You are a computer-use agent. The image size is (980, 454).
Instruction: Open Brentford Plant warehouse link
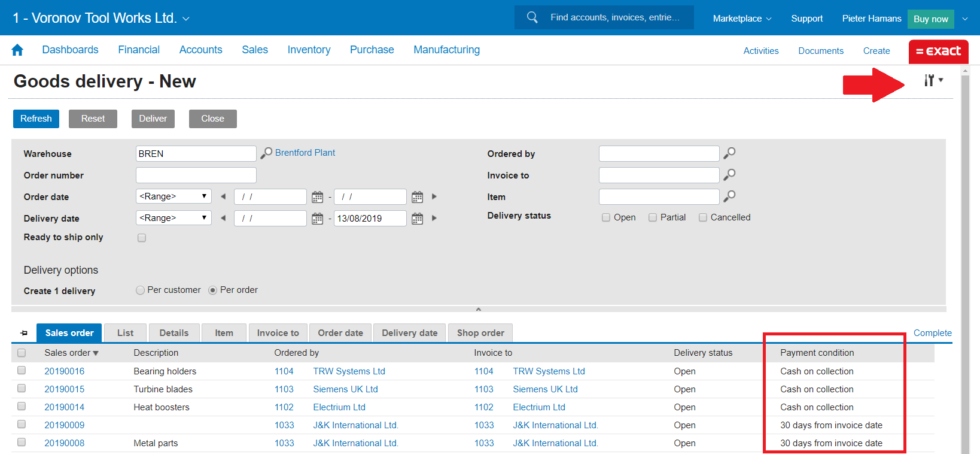click(x=305, y=153)
